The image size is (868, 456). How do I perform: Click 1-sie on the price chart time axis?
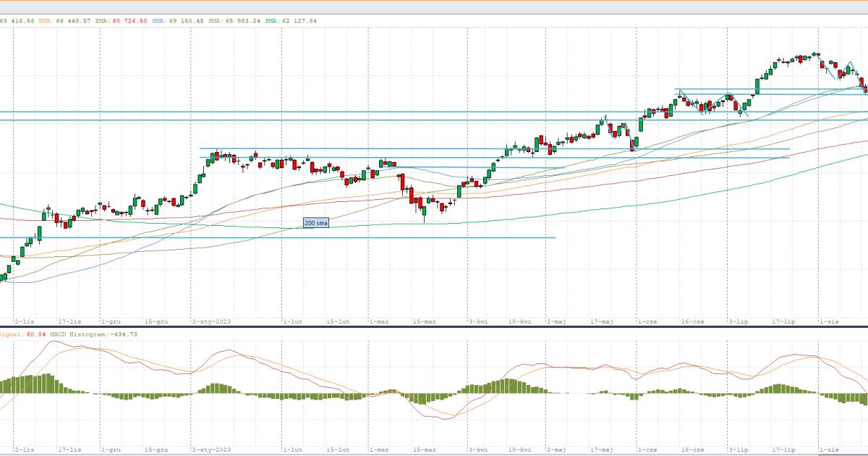(x=828, y=320)
